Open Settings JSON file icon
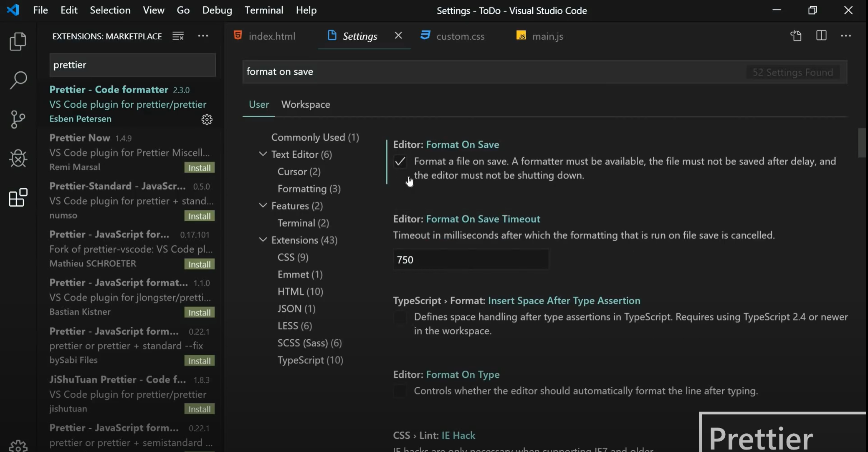This screenshot has width=868, height=452. click(x=796, y=36)
